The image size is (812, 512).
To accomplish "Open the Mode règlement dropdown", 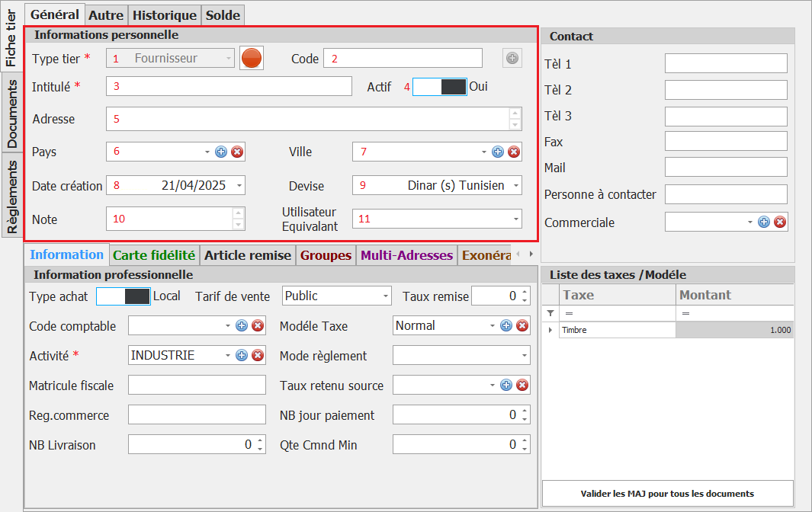I will [524, 356].
